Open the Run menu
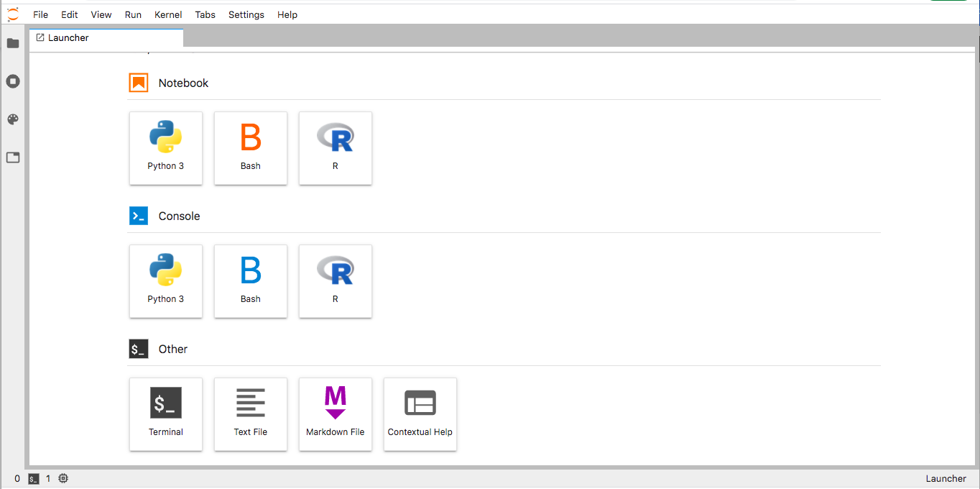This screenshot has height=489, width=980. [x=133, y=14]
